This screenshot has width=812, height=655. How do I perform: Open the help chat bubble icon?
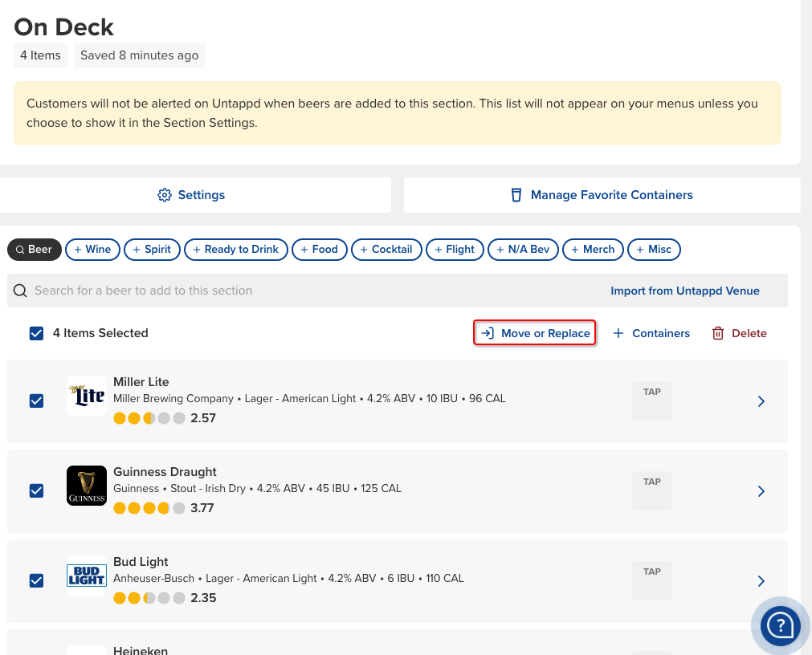tap(780, 624)
